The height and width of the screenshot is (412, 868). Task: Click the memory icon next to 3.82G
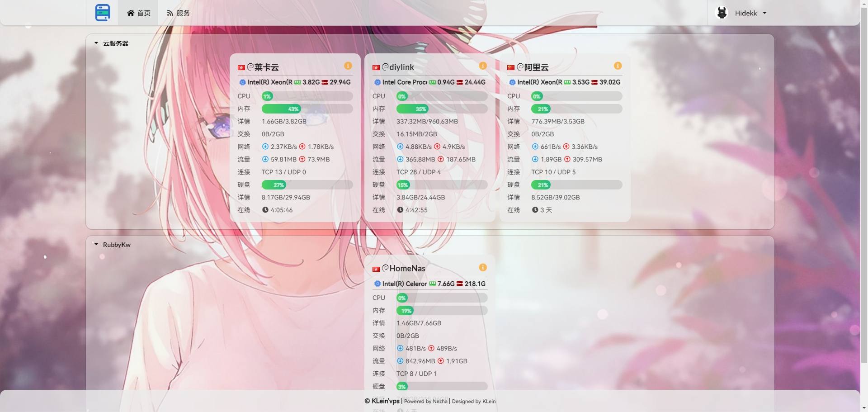(297, 82)
